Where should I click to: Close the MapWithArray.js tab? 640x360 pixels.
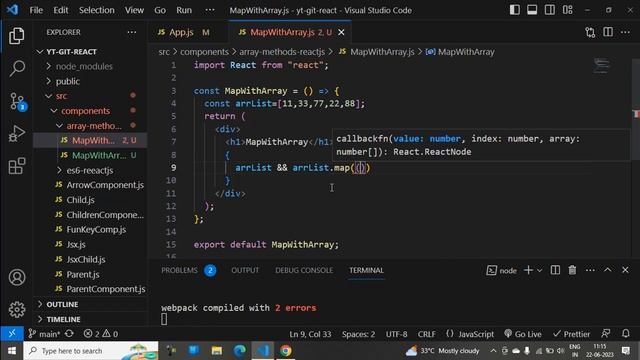[341, 32]
